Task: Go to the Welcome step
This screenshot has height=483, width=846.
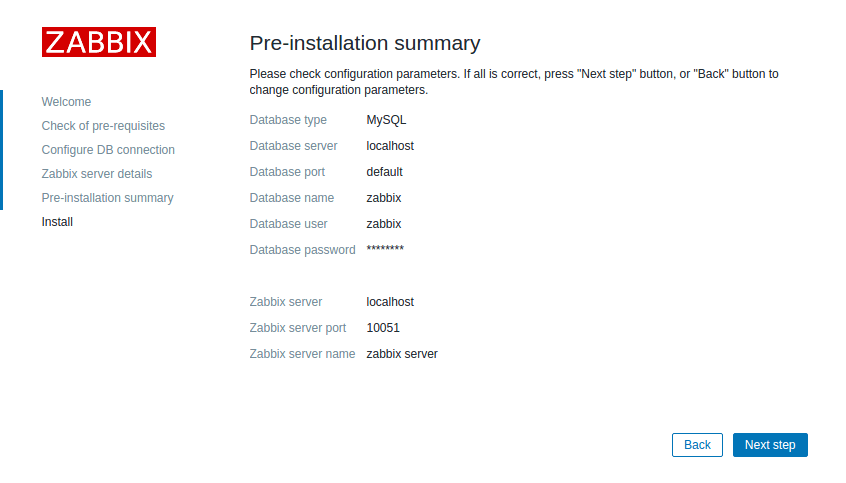Action: (x=66, y=102)
